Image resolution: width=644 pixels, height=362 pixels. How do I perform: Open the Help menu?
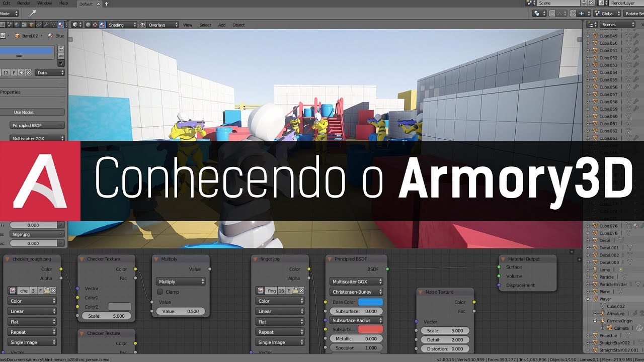coord(63,3)
